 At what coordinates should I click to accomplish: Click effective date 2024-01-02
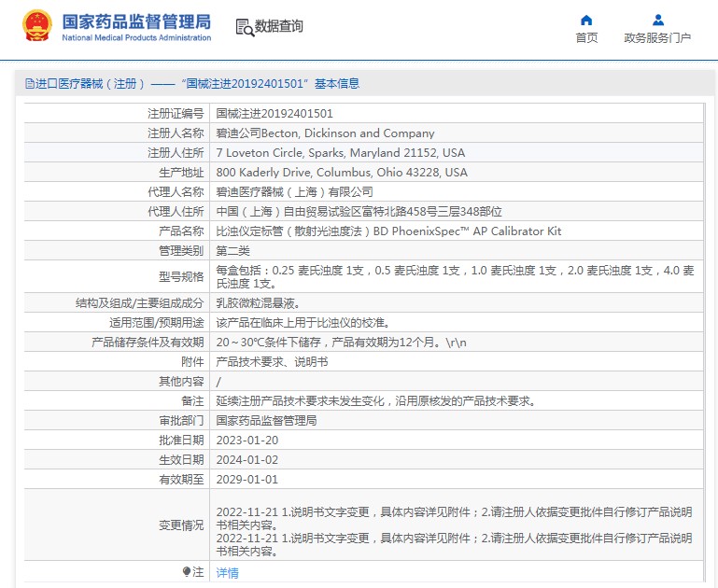tap(246, 460)
